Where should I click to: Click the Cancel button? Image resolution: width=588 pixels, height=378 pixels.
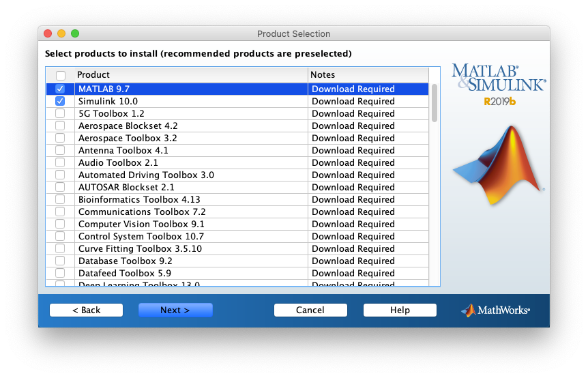(310, 310)
